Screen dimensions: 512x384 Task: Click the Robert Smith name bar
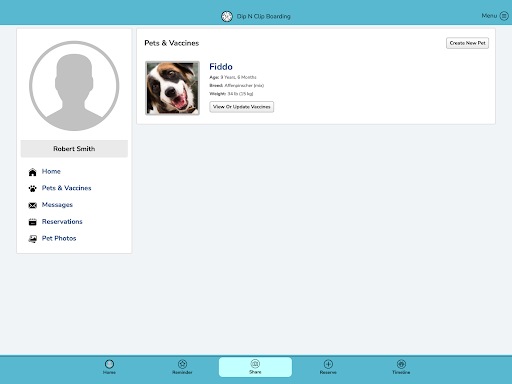[74, 149]
